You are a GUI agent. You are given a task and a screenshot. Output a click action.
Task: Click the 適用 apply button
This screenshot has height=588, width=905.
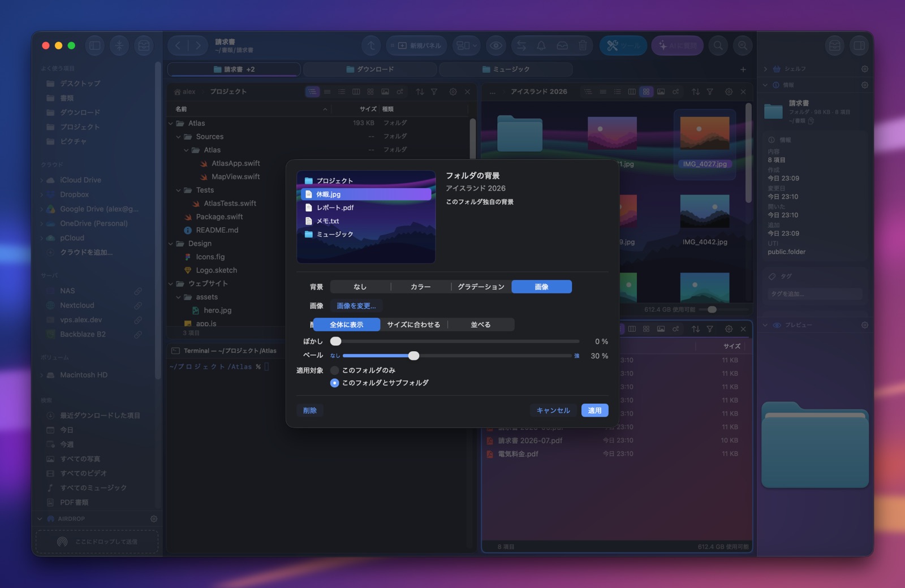(594, 410)
